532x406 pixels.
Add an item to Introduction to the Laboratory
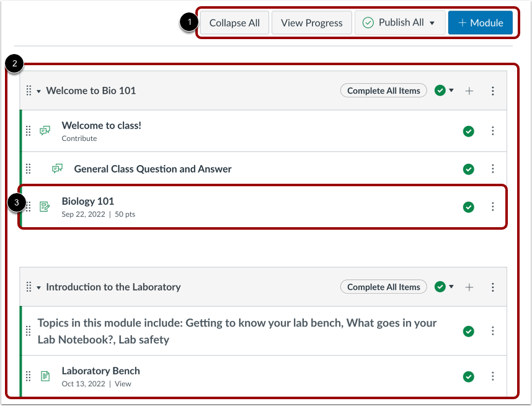tap(469, 287)
